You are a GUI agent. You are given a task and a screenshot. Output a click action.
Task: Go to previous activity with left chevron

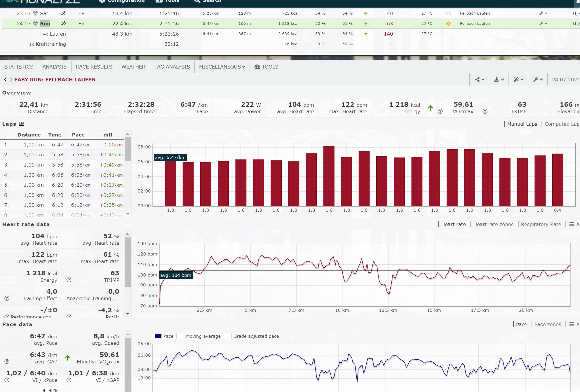pos(5,80)
